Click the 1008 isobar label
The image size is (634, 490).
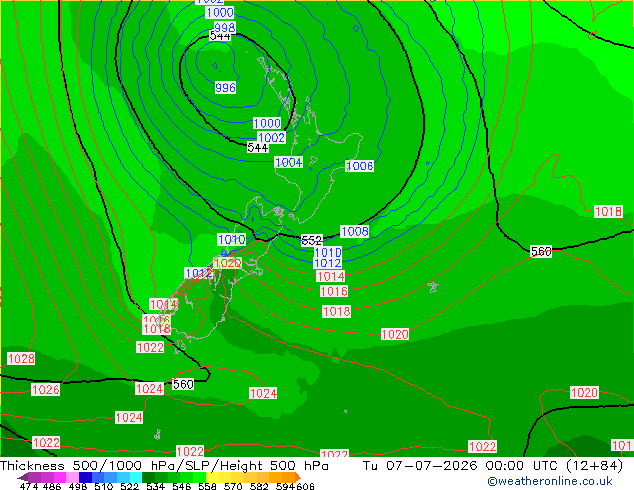click(x=355, y=231)
